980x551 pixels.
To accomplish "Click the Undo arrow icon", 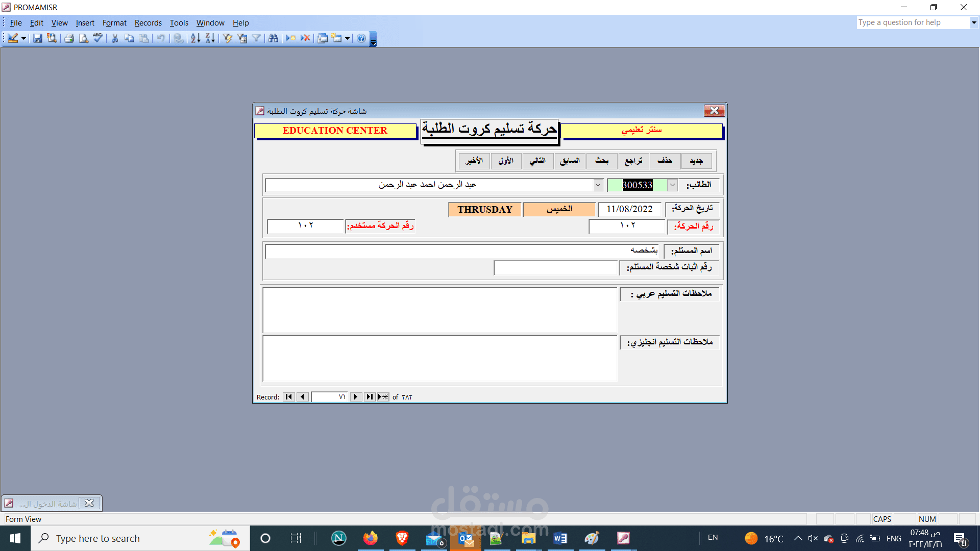I will (x=161, y=38).
